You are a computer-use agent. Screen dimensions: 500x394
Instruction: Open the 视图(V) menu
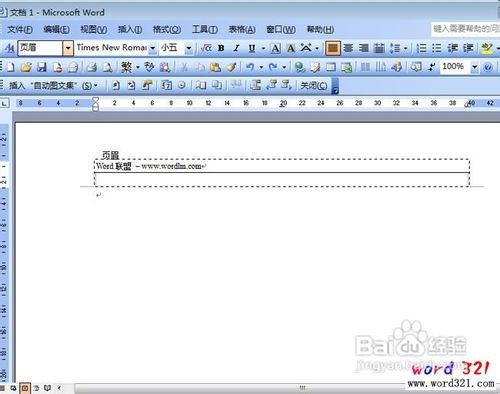pyautogui.click(x=94, y=30)
